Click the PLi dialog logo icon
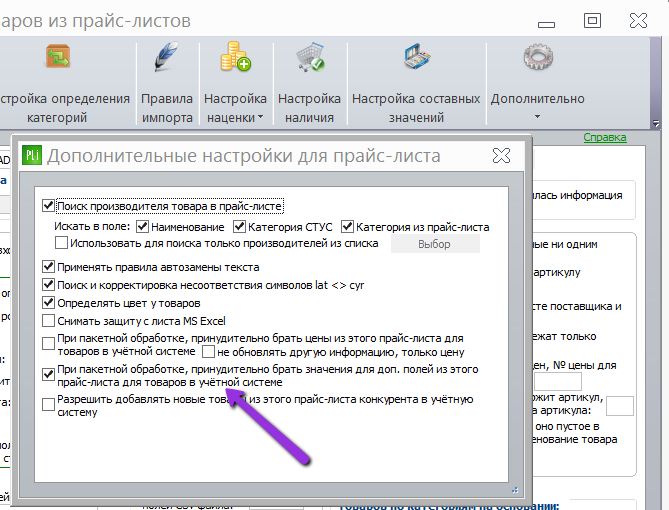The image size is (669, 510). point(32,155)
